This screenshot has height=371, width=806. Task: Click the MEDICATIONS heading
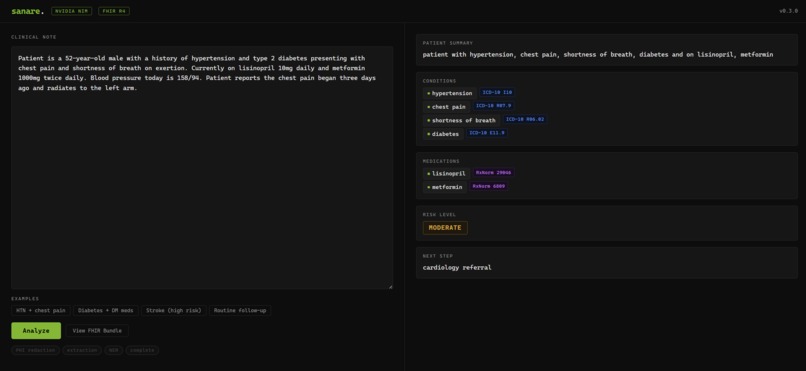(441, 161)
